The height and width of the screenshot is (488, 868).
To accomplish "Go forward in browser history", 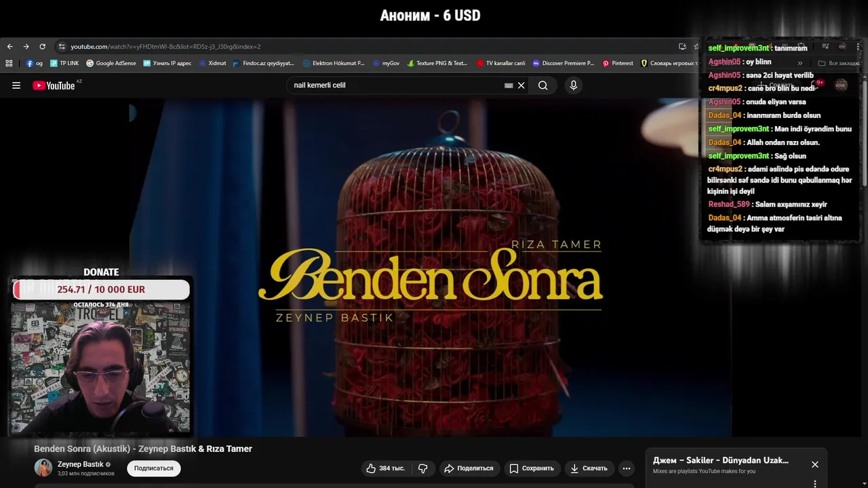I will pyautogui.click(x=26, y=47).
